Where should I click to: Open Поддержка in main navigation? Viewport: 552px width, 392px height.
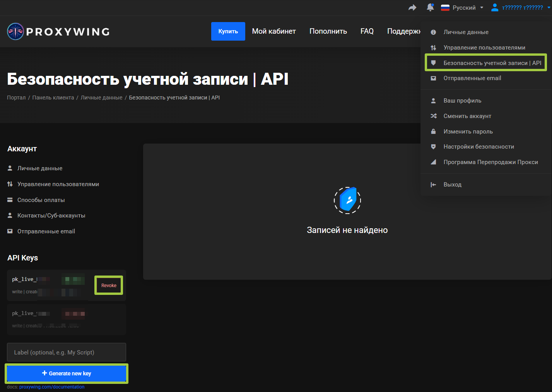tap(404, 31)
